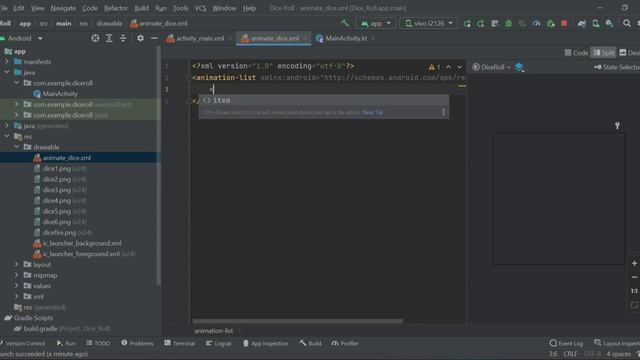
Task: Collapse the java folder
Action: tap(7, 72)
